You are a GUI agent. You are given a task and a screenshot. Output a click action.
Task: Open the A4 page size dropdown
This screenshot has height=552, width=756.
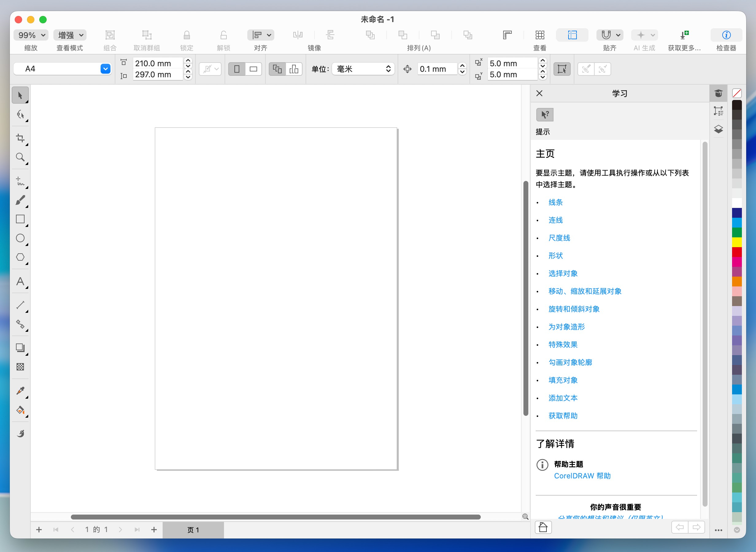coord(105,69)
